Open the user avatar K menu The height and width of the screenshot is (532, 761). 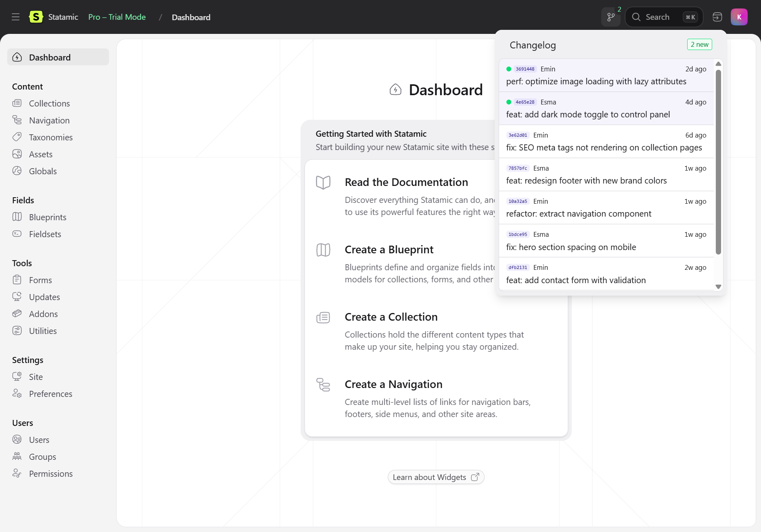click(x=739, y=17)
